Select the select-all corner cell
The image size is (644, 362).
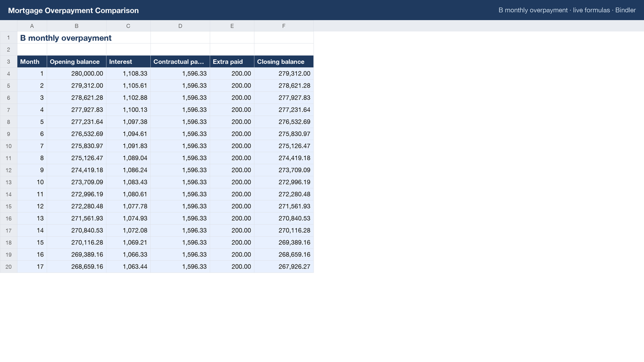[x=9, y=26]
